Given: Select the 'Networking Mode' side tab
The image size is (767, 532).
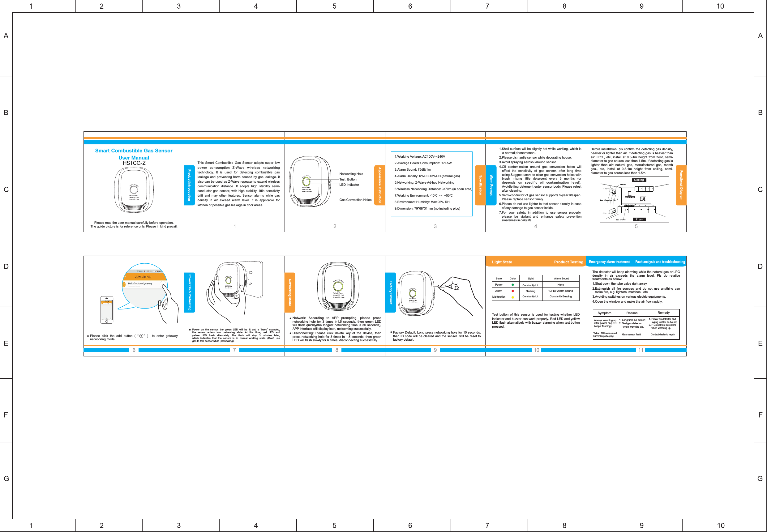Looking at the screenshot, I should (x=290, y=292).
